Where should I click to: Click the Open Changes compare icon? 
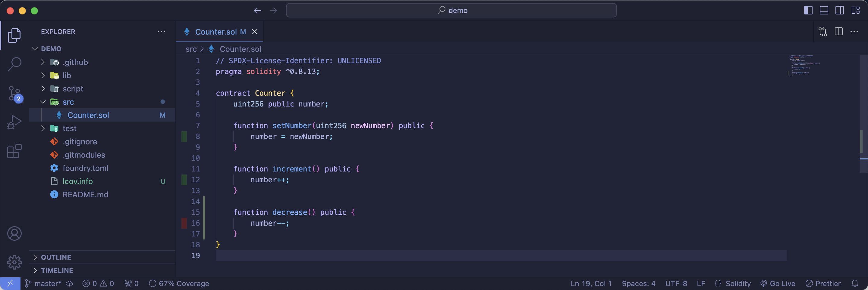pyautogui.click(x=822, y=32)
